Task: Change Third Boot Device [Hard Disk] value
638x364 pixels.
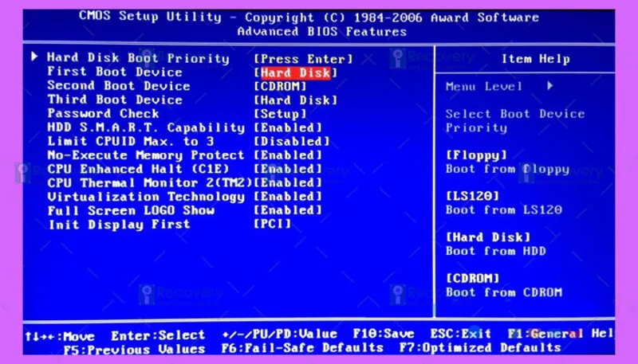Action: (295, 100)
